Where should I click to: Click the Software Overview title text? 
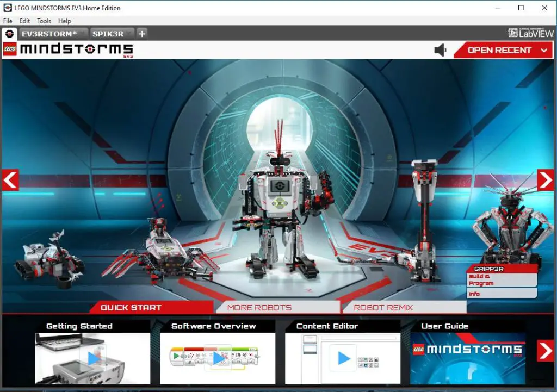pyautogui.click(x=213, y=326)
